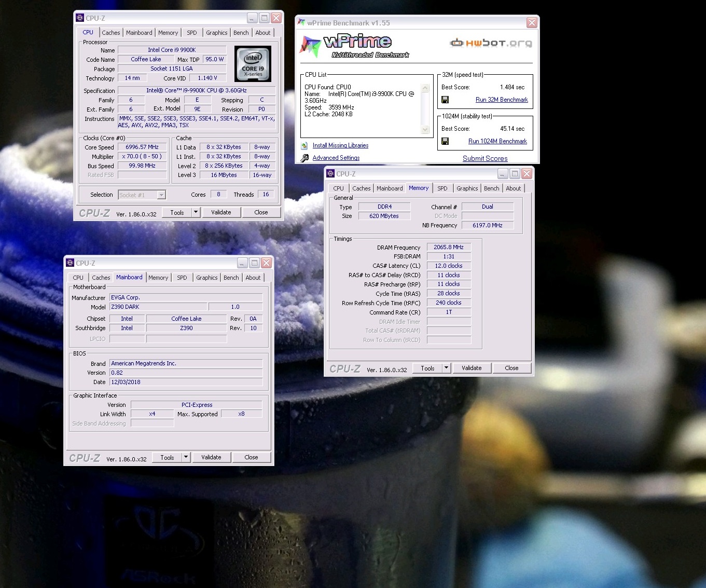Click the Run 32M Benchmark link
The height and width of the screenshot is (588, 706).
tap(502, 100)
